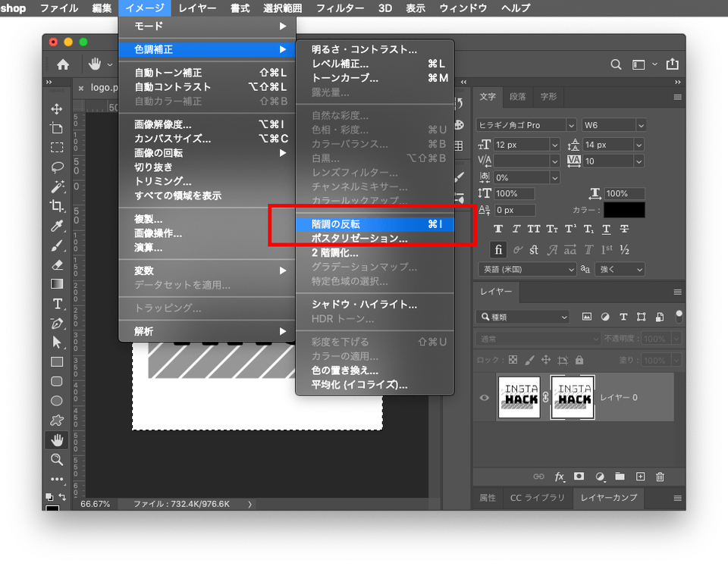Select the Path Selection arrow tool
This screenshot has width=728, height=566.
pyautogui.click(x=57, y=342)
